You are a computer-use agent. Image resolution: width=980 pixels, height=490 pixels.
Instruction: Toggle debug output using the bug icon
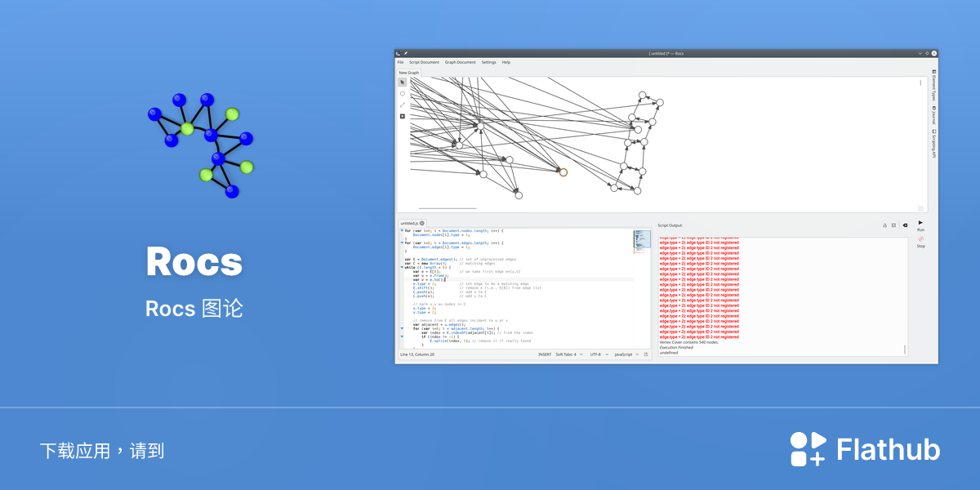pyautogui.click(x=884, y=225)
